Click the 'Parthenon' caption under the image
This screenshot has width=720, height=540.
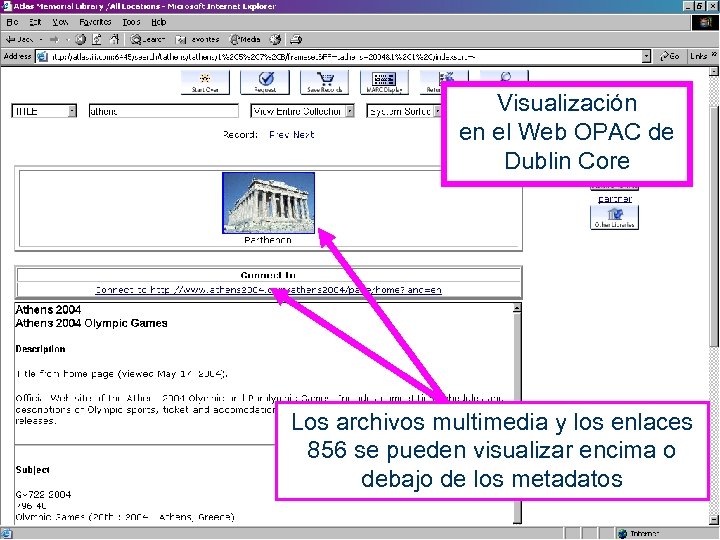tap(268, 240)
